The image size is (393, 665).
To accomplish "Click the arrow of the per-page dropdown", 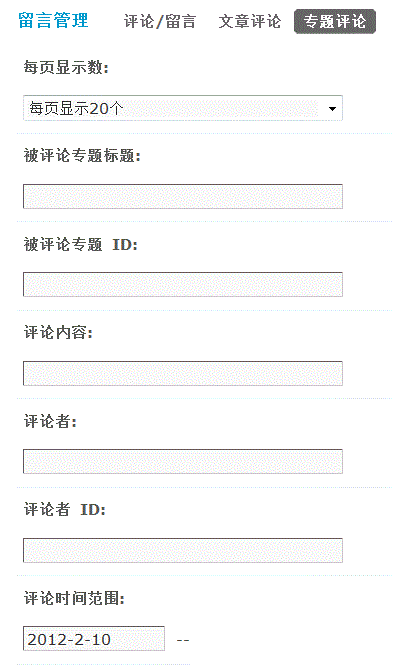I will (x=332, y=109).
